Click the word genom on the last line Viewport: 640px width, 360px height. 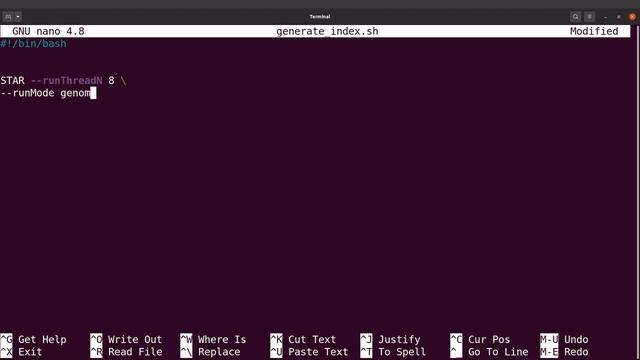point(76,93)
